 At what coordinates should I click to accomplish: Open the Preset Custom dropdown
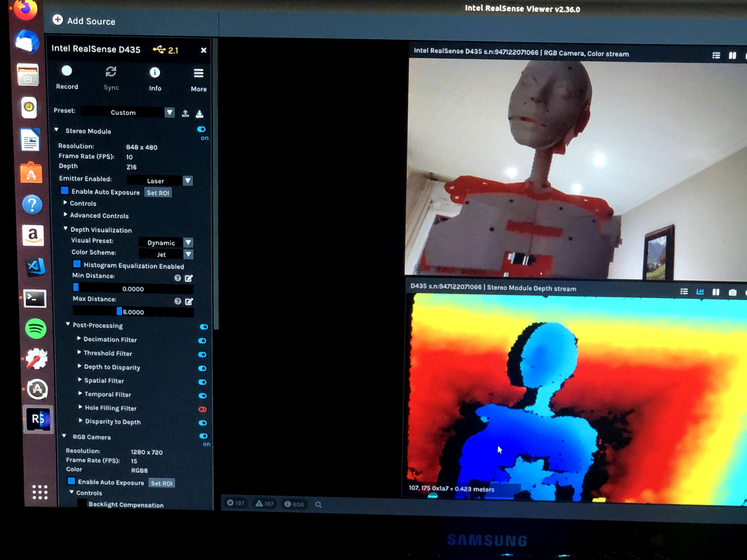coord(128,112)
